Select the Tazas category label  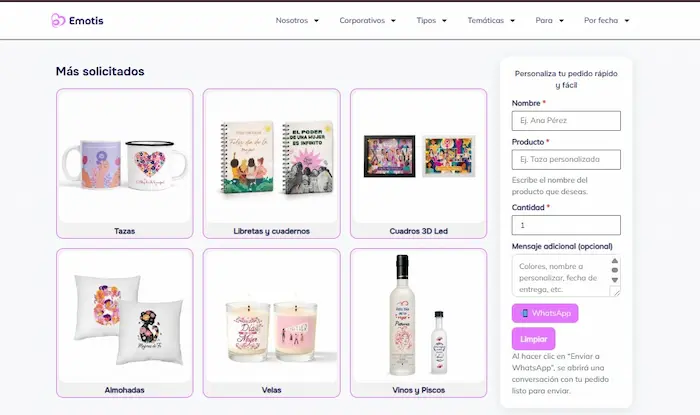(125, 231)
